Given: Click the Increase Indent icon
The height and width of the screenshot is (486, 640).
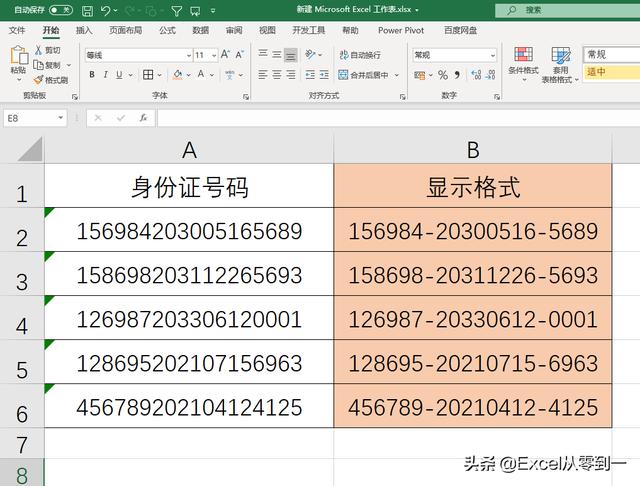Looking at the screenshot, I should coord(324,75).
